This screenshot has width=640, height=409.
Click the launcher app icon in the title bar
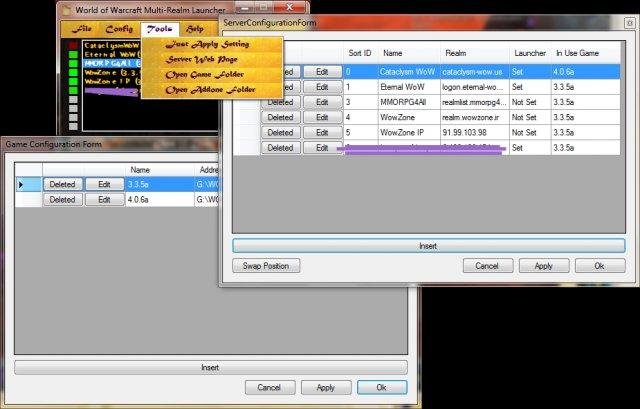point(66,10)
